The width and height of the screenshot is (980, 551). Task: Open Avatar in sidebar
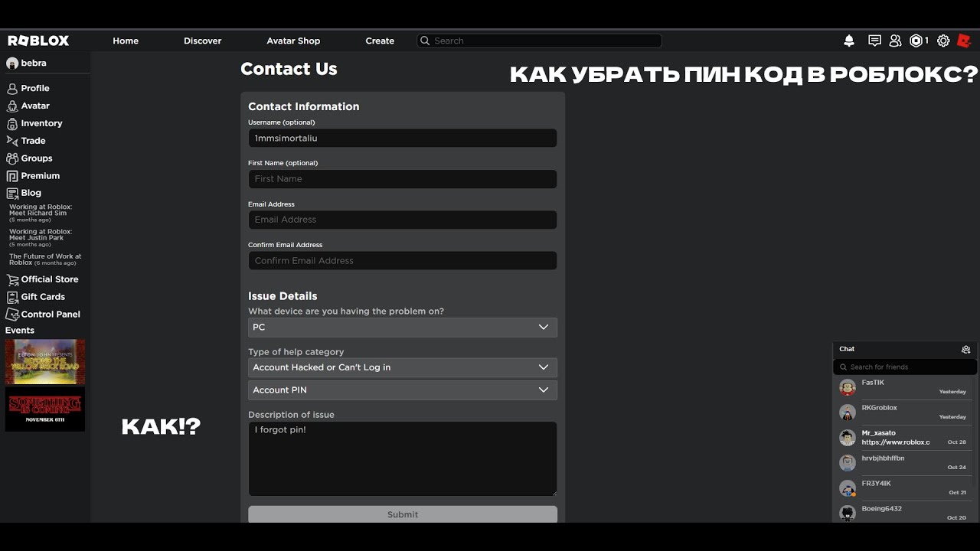click(x=35, y=106)
